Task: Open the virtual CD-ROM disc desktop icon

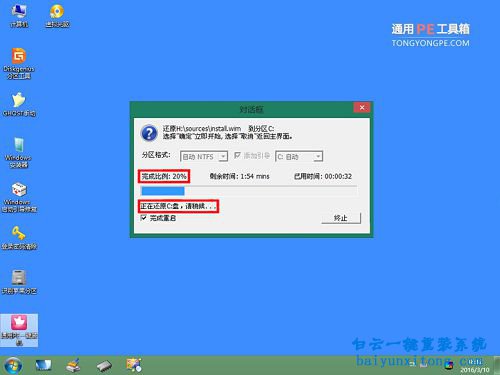Action: 57,15
